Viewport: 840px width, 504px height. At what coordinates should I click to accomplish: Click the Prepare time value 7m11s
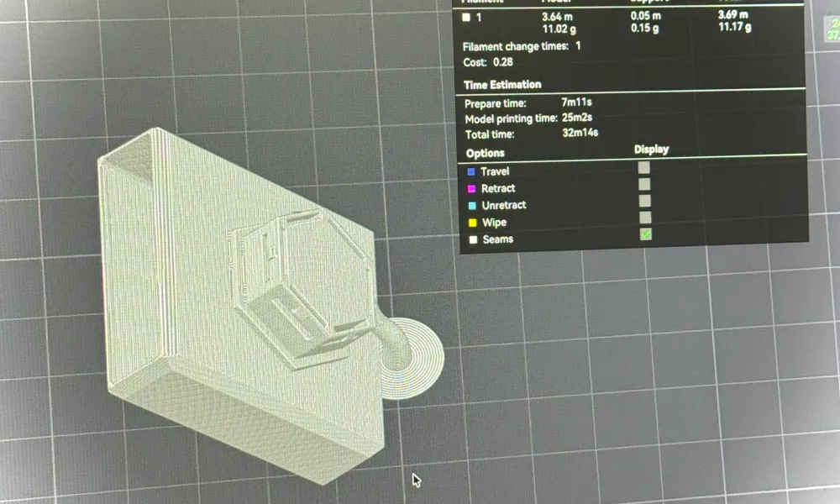(576, 102)
